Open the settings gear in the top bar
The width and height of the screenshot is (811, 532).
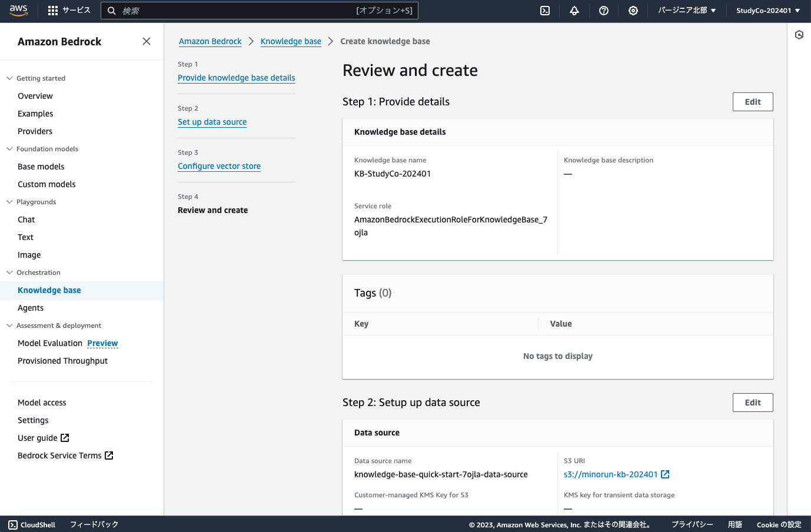(x=633, y=11)
